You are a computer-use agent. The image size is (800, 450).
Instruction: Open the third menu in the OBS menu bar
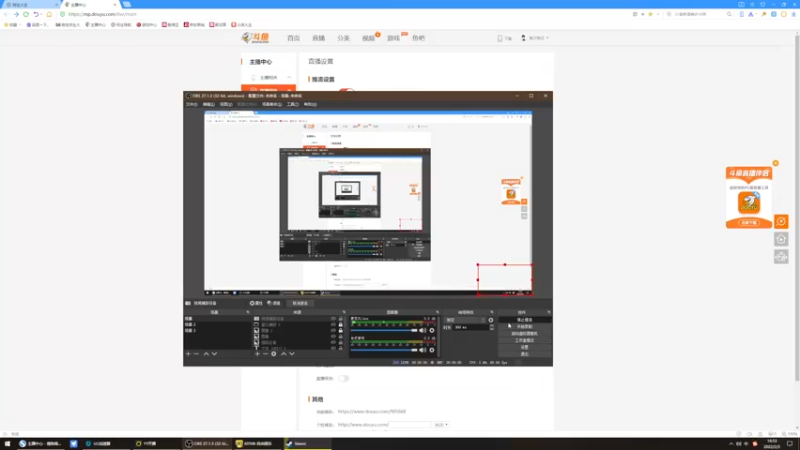pyautogui.click(x=226, y=104)
